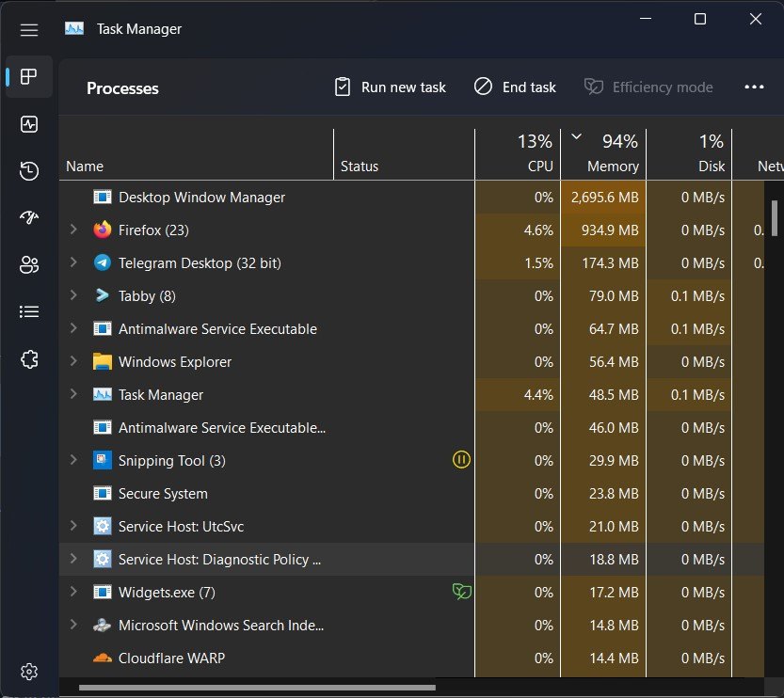
Task: Click the Task Manager title bar icon
Action: point(74,29)
